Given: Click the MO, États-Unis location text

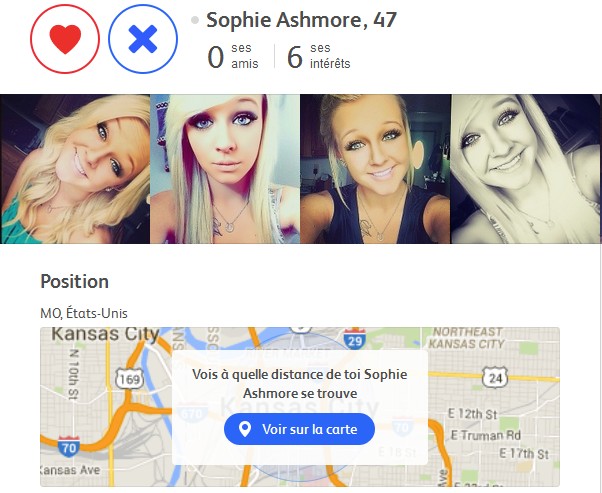Looking at the screenshot, I should 84,313.
